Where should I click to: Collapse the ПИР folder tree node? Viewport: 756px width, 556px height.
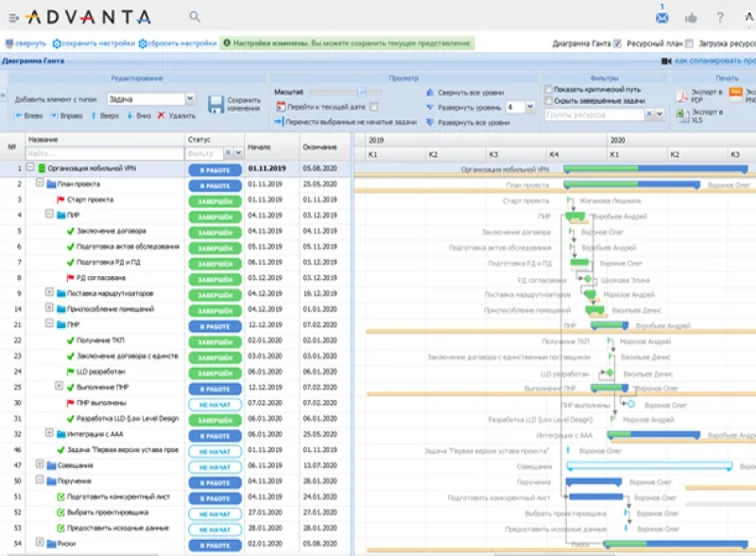tap(49, 215)
